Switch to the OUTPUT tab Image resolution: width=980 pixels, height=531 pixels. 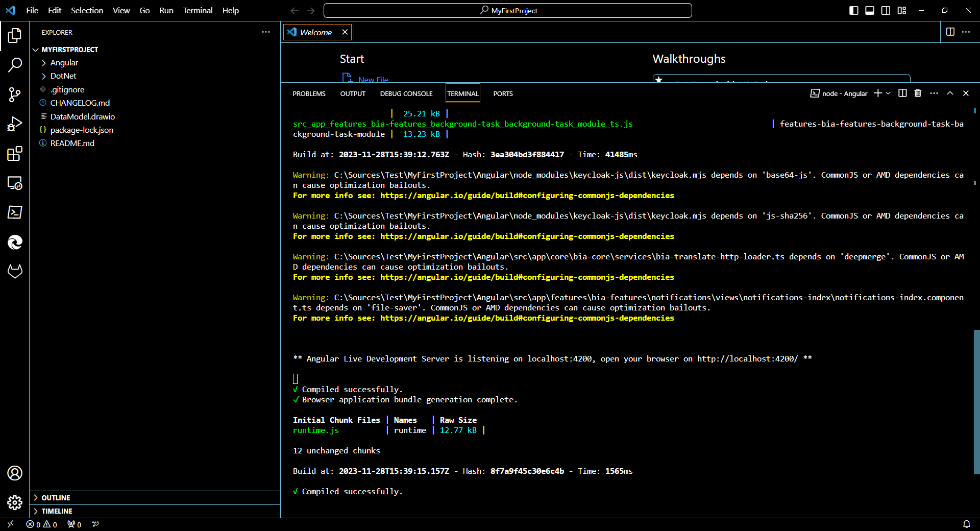353,94
